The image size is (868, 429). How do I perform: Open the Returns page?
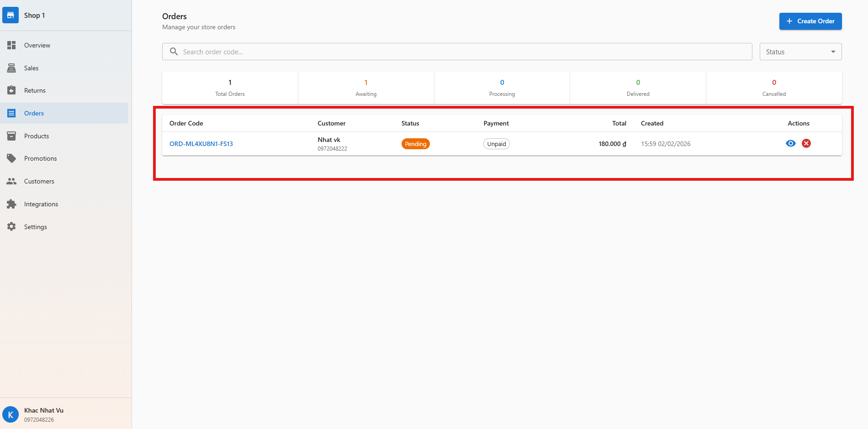click(64, 90)
